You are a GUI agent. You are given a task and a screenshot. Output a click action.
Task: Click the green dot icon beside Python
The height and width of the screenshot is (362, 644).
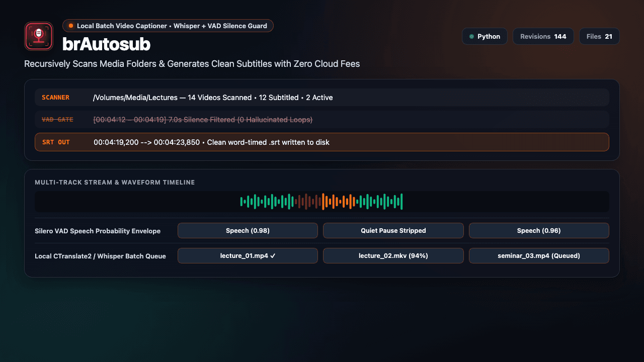pyautogui.click(x=471, y=36)
